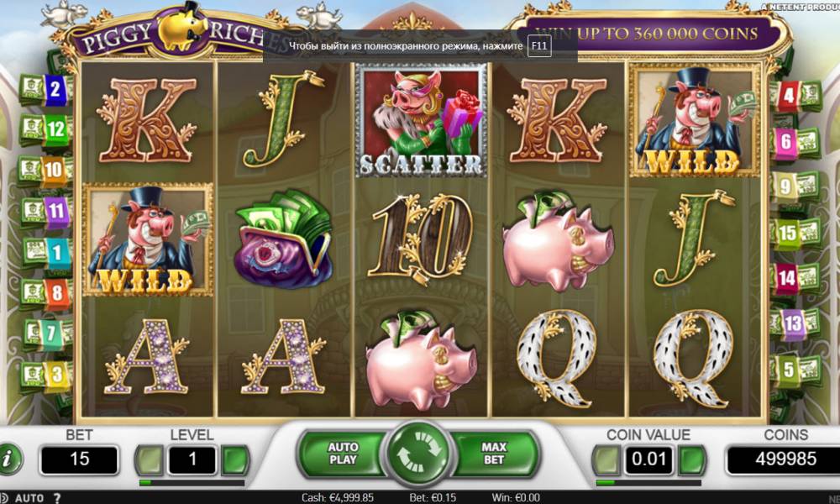Viewport: 840px width, 504px height.
Task: Toggle the AUTO option in bottom bar
Action: (29, 498)
